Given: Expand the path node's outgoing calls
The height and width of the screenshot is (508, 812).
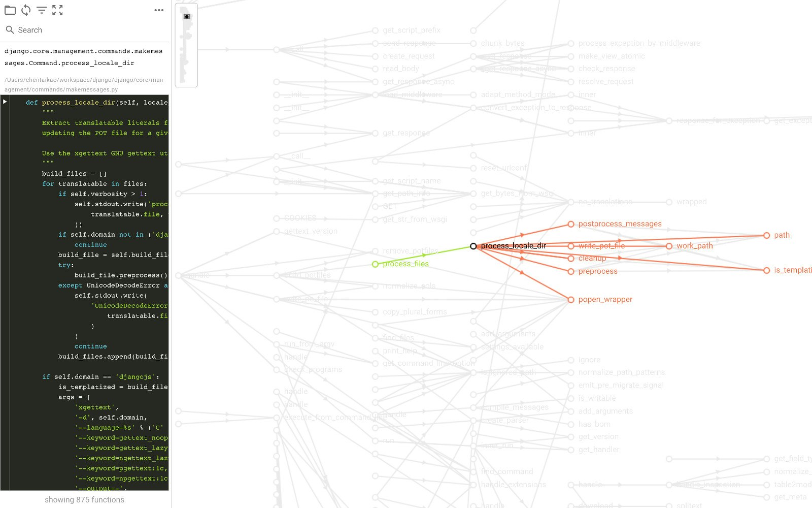Looking at the screenshot, I should click(x=766, y=235).
